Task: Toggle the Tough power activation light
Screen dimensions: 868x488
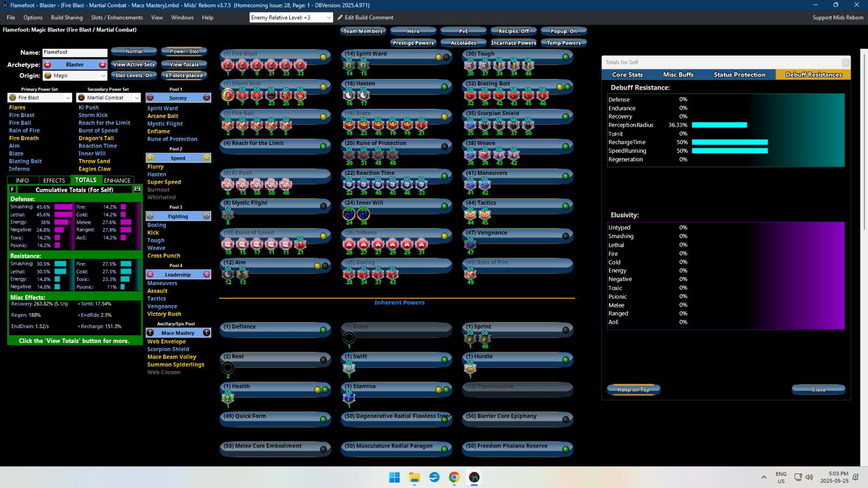Action: (x=565, y=57)
